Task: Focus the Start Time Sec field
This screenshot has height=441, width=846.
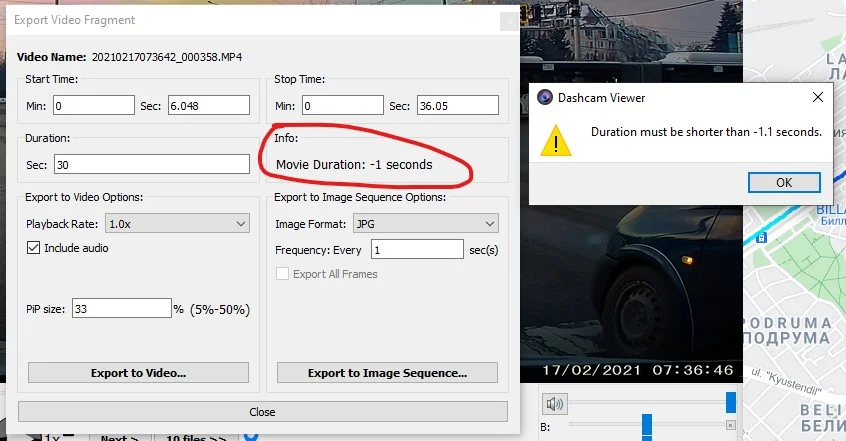Action: pos(208,106)
